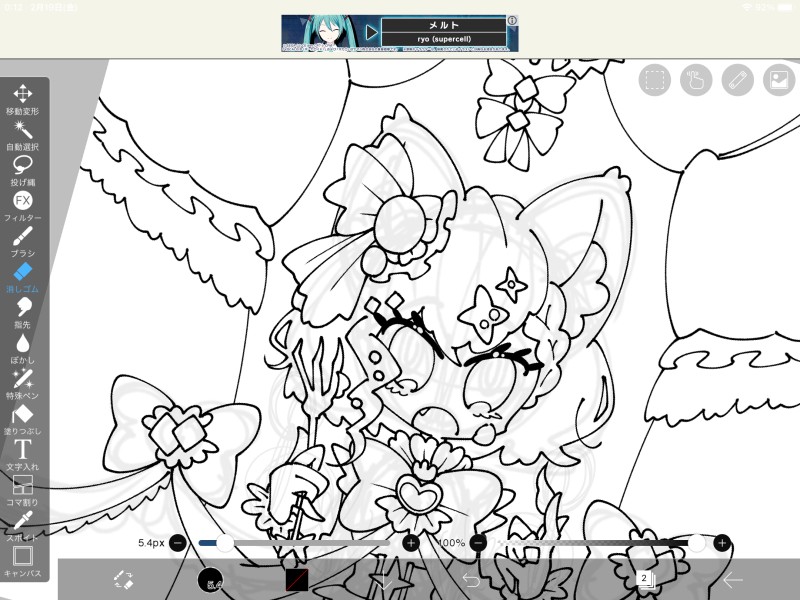Increase opacity with plus button
800x600 pixels.
pyautogui.click(x=722, y=543)
